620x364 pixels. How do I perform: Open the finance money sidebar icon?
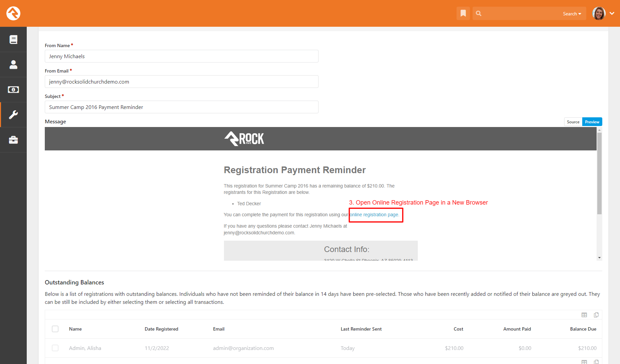click(x=13, y=89)
